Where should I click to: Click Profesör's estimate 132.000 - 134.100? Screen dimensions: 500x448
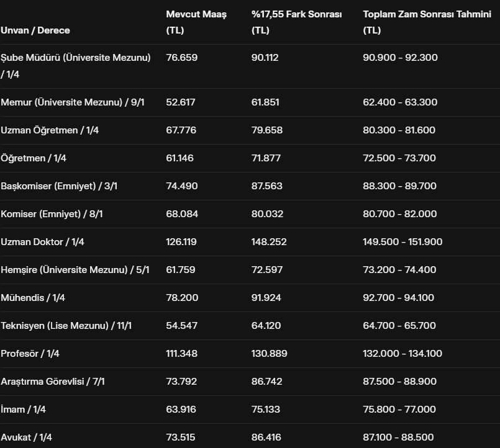click(x=402, y=354)
